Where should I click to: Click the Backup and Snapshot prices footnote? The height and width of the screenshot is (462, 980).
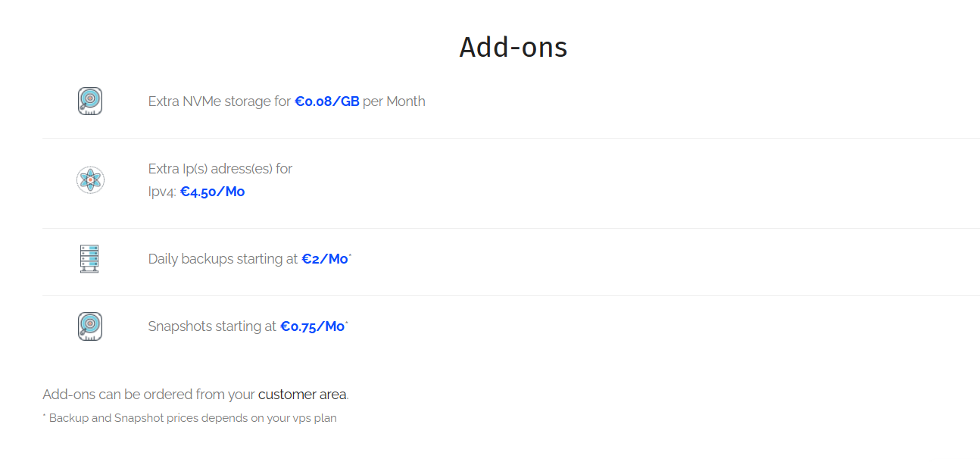pos(189,418)
